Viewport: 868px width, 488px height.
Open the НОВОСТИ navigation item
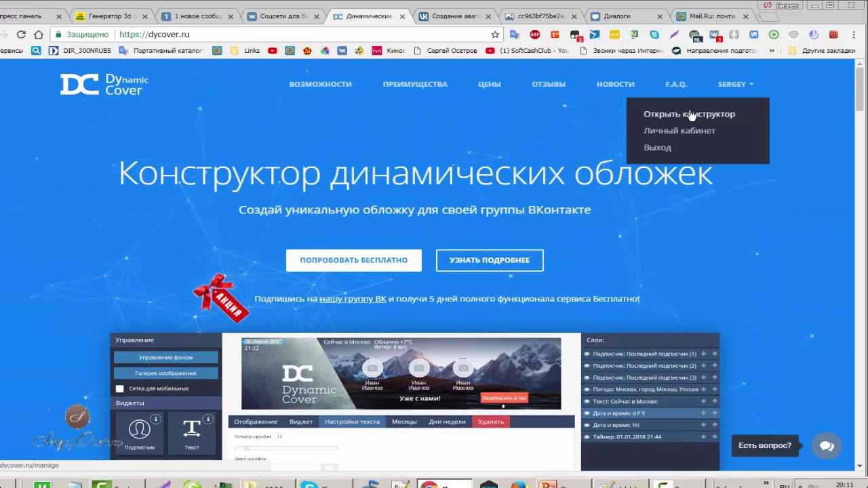click(616, 84)
